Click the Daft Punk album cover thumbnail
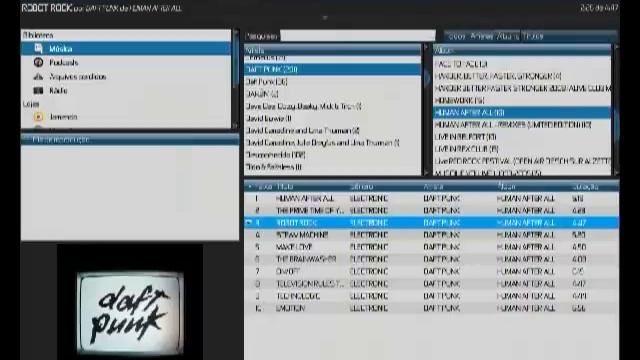 (130, 313)
